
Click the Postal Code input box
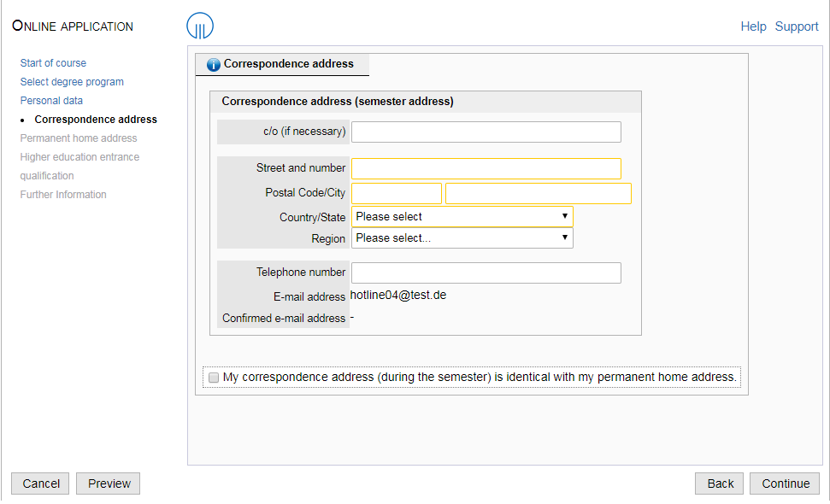point(397,194)
